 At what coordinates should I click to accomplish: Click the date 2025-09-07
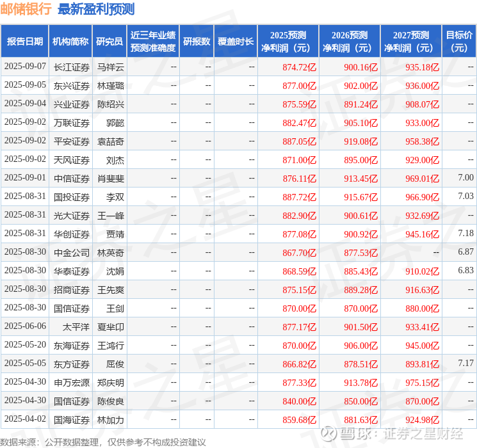25,66
